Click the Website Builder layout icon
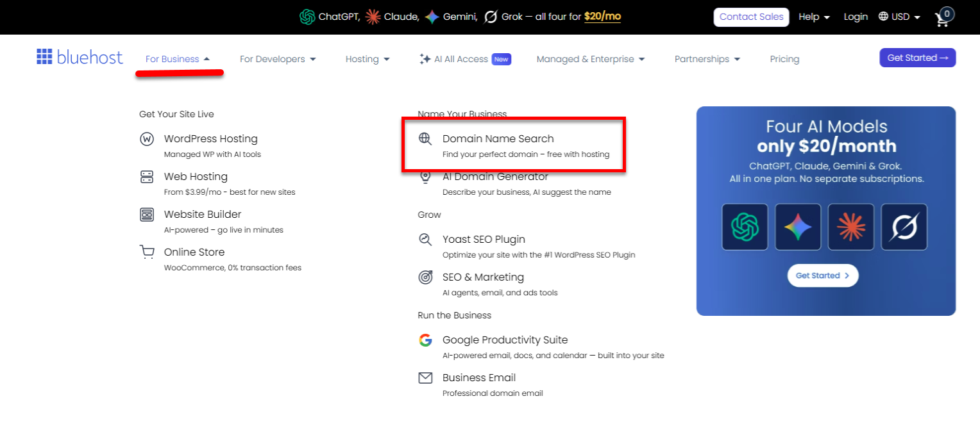This screenshot has width=980, height=435. coord(147,215)
